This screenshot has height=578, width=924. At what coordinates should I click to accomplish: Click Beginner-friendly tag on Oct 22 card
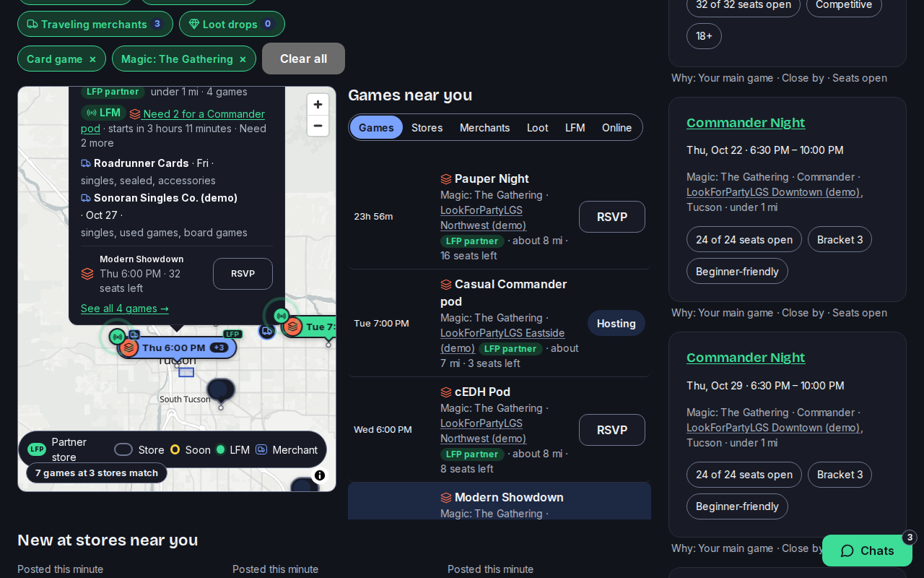point(737,271)
